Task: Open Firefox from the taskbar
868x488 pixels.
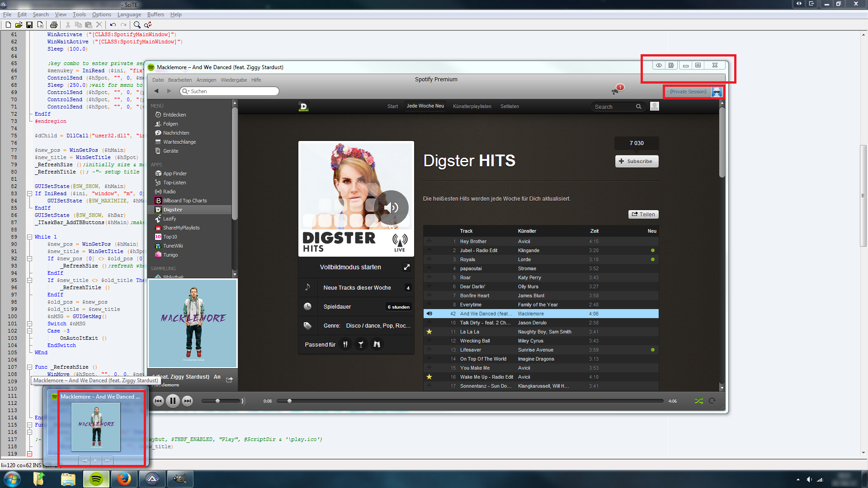Action: point(124,479)
